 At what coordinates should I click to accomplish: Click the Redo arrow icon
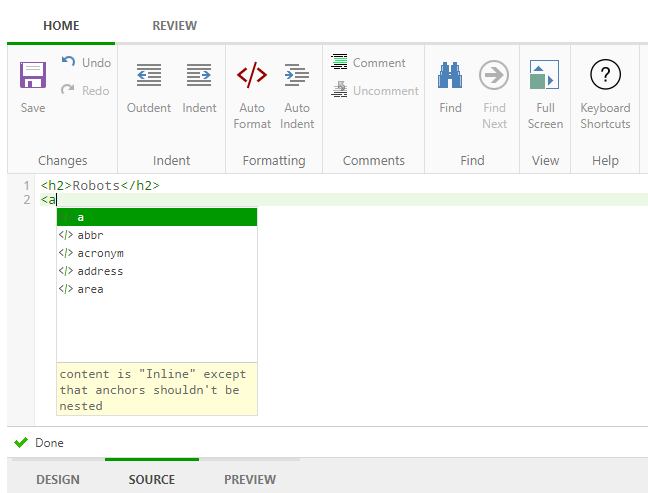pos(68,90)
